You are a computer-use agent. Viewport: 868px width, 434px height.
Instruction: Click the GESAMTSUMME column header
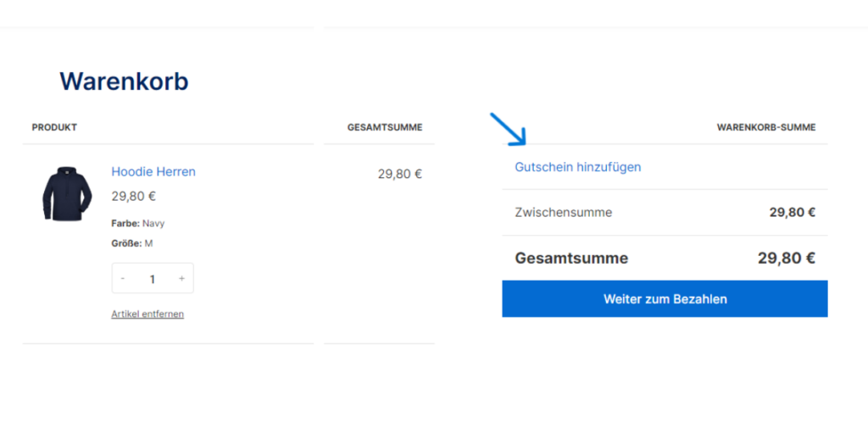pos(385,127)
